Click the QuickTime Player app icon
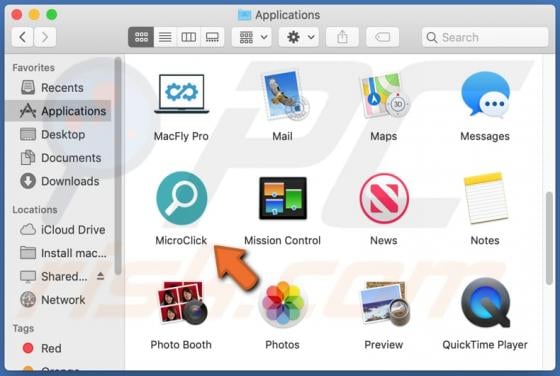The image size is (560, 376). coord(486,303)
